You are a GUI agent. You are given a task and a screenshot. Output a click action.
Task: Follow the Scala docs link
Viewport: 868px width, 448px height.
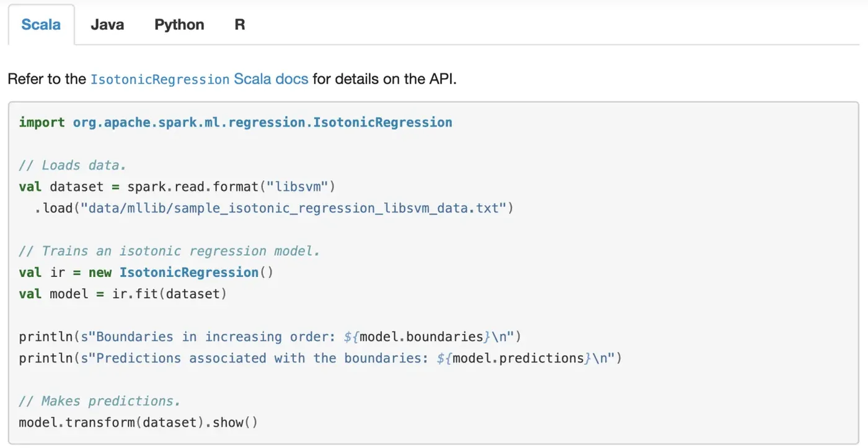click(x=271, y=80)
